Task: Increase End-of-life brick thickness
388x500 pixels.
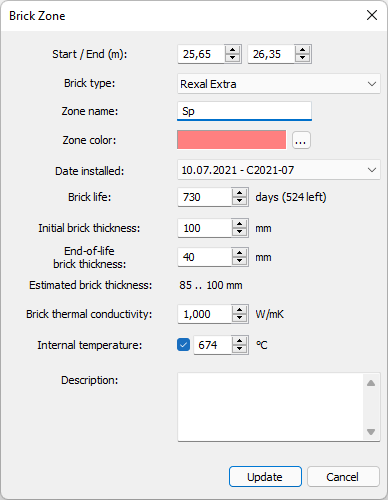Action: (x=239, y=253)
